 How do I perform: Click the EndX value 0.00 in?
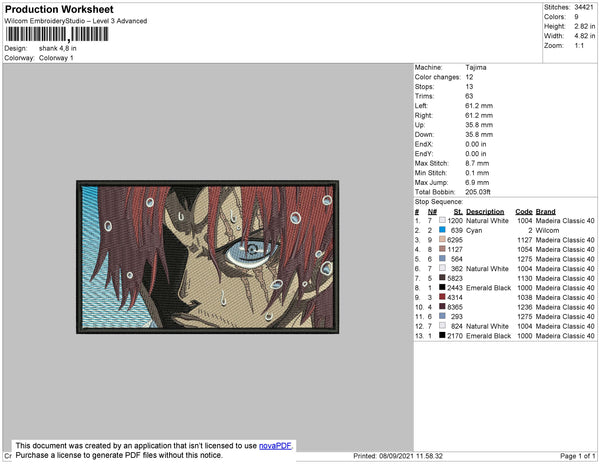click(x=476, y=144)
